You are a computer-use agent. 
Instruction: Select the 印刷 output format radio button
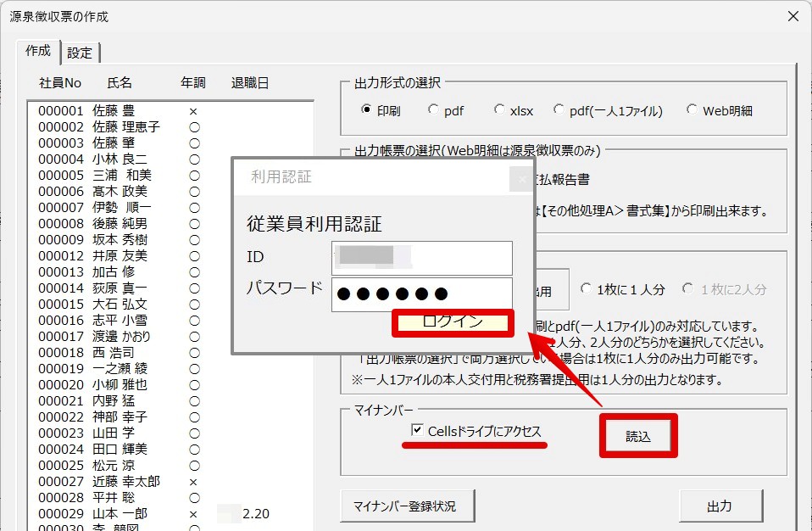(367, 109)
